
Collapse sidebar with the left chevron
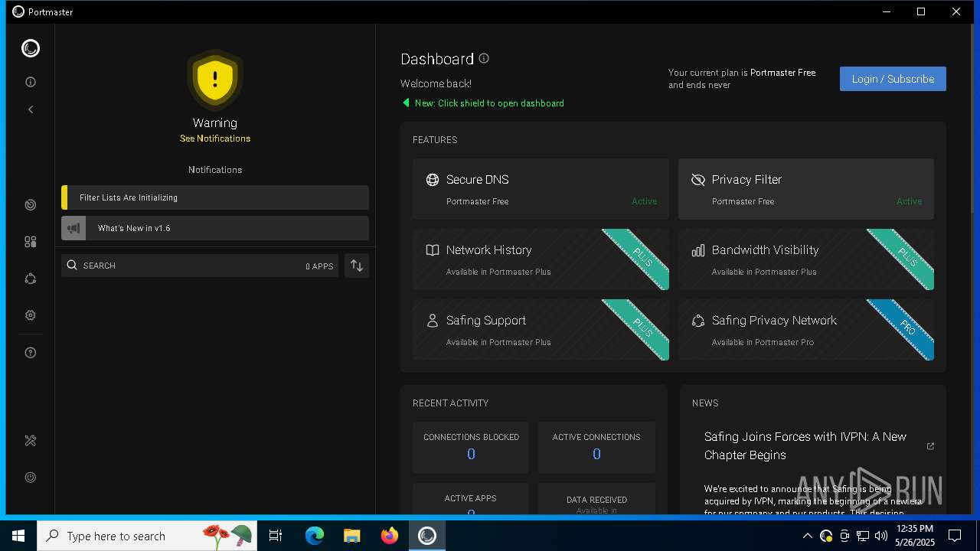pos(31,109)
